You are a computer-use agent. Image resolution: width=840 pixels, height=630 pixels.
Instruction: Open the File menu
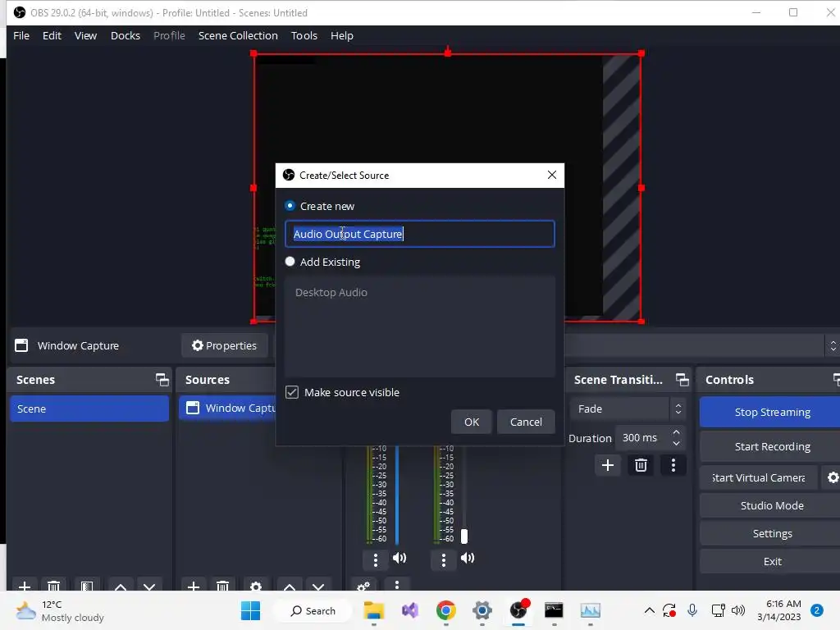click(x=21, y=36)
